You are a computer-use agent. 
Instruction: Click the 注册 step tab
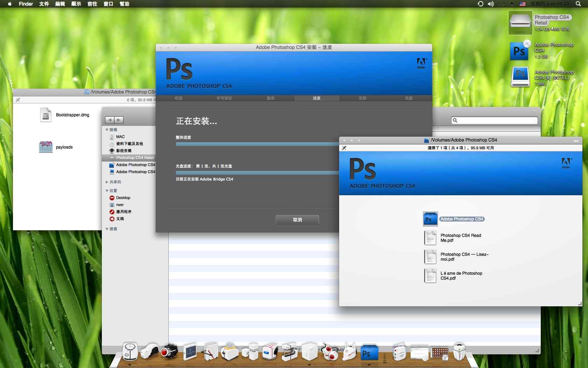363,98
